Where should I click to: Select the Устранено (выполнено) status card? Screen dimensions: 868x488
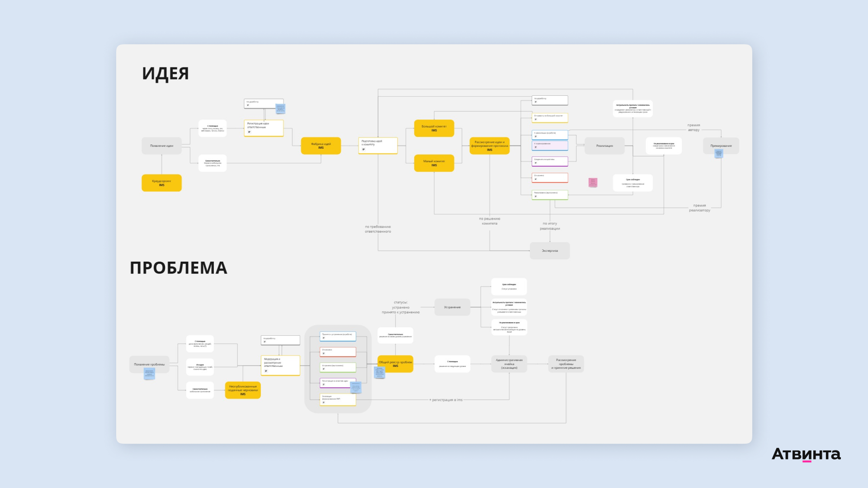tap(338, 367)
